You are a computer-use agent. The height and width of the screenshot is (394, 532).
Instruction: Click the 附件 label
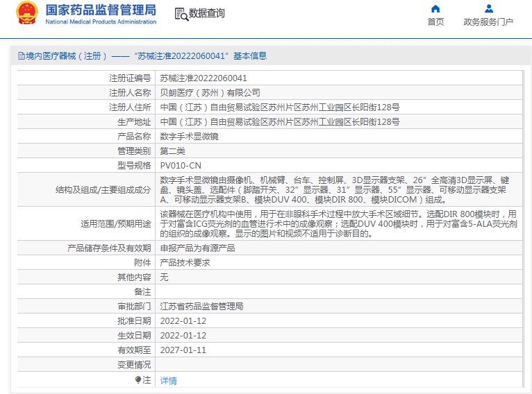(x=142, y=263)
